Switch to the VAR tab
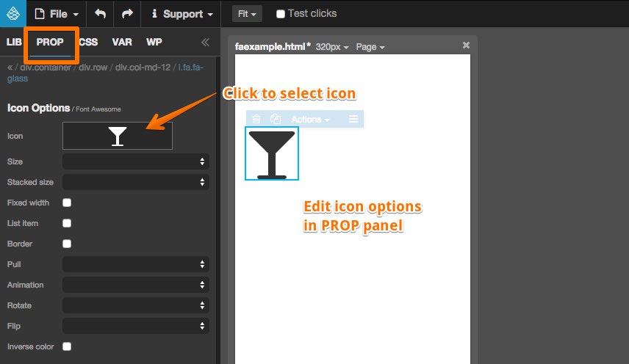This screenshot has width=629, height=364. pos(122,42)
